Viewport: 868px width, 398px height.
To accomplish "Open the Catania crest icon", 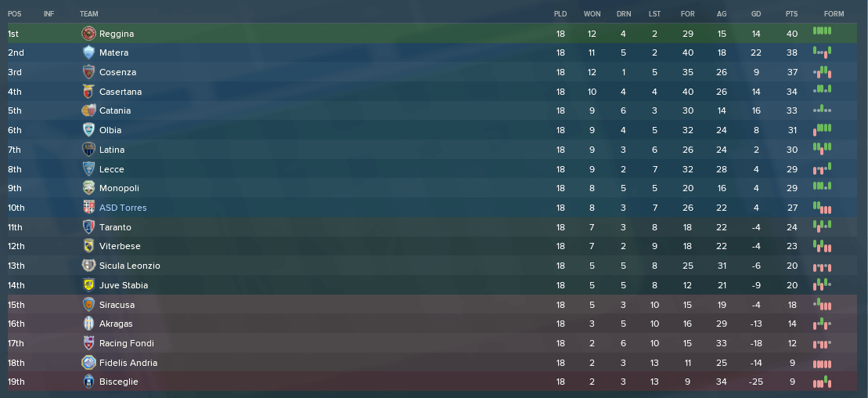I will click(88, 110).
